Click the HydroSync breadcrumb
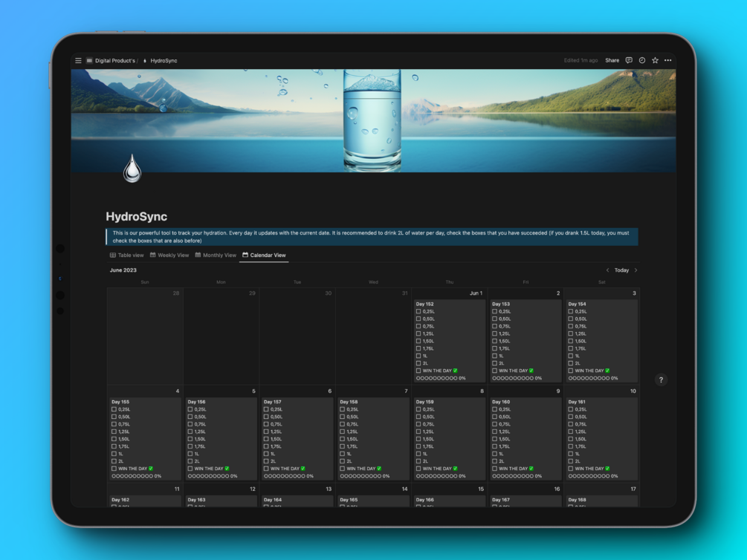 point(160,60)
